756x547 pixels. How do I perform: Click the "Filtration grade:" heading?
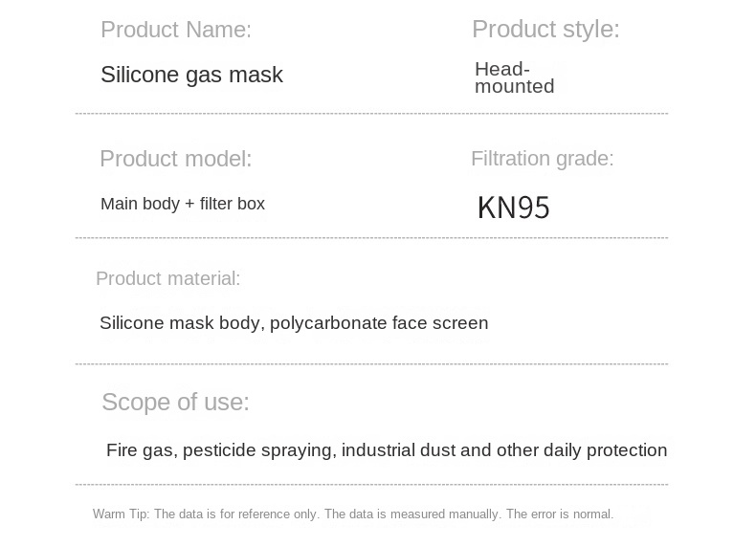click(542, 159)
